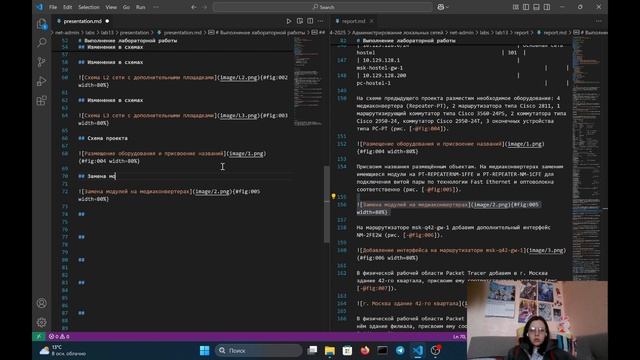
Task: Open the Explorer view in activity bar
Action: (x=42, y=24)
